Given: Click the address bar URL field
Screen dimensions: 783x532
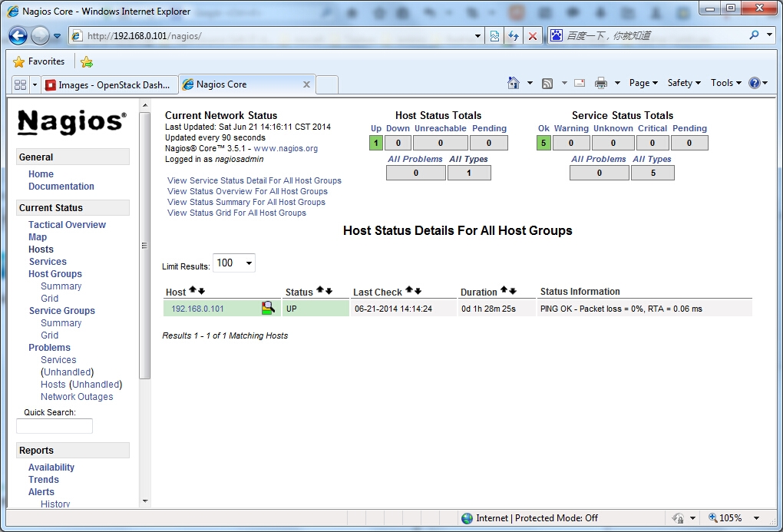Looking at the screenshot, I should tap(277, 36).
